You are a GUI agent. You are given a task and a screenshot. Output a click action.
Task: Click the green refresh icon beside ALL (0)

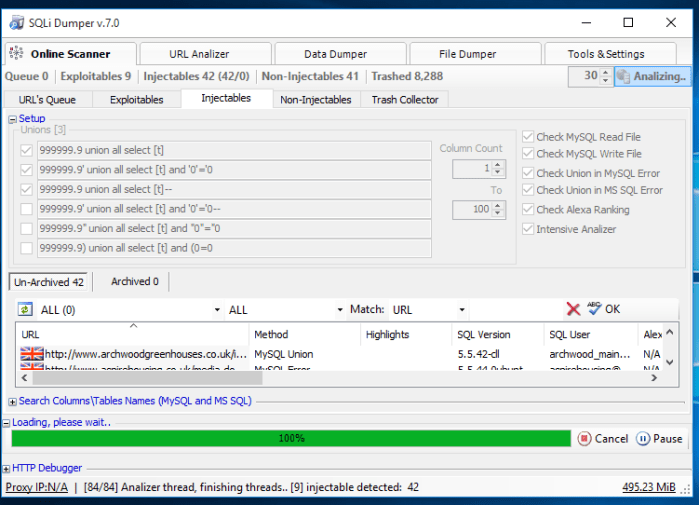pos(28,310)
